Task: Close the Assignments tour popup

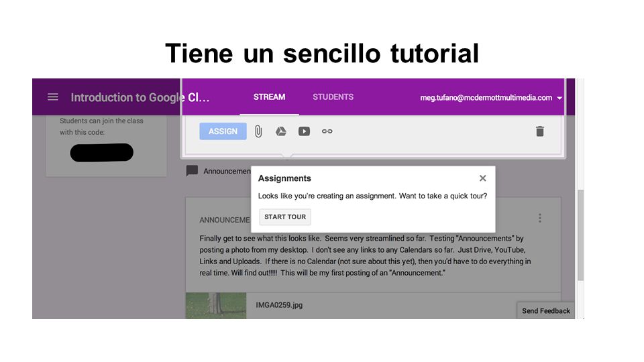Action: 482,178
